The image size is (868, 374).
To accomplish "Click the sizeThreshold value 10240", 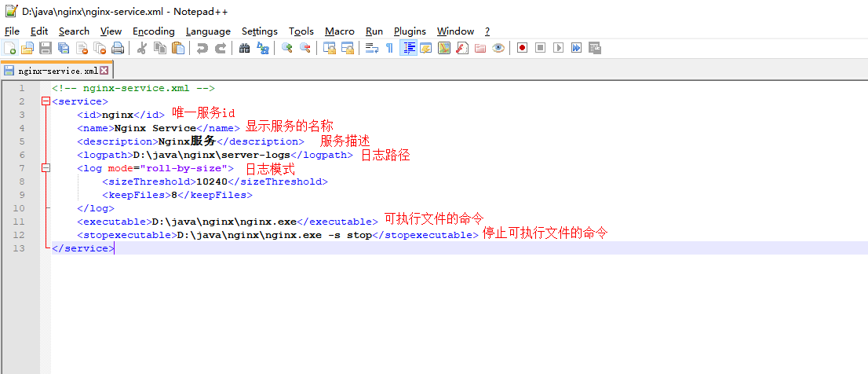I will tap(212, 181).
